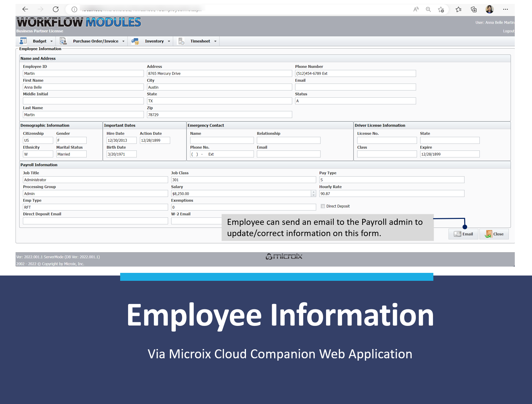Open the browser settings ellipsis menu
The image size is (532, 404).
point(506,9)
